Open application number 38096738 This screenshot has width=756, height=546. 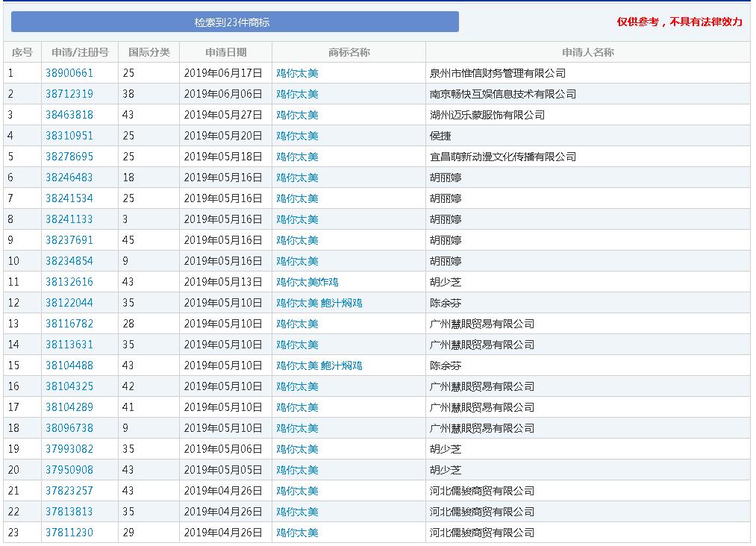pos(69,428)
